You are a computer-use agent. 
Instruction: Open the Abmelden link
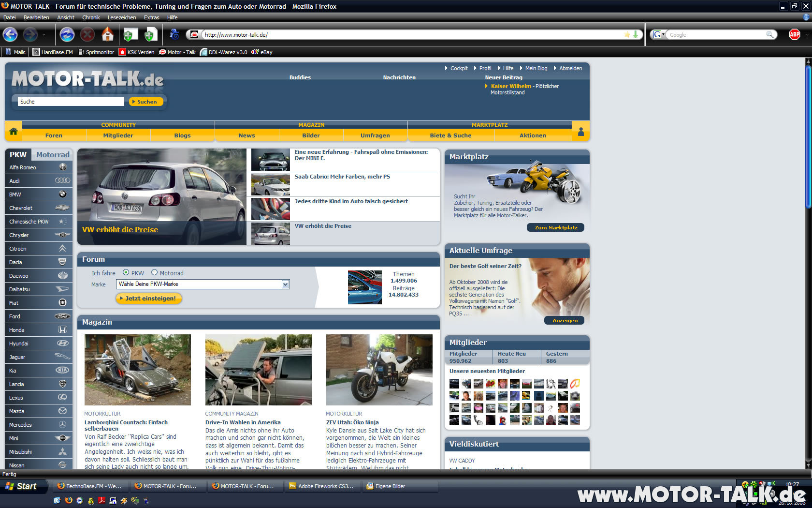click(x=570, y=68)
